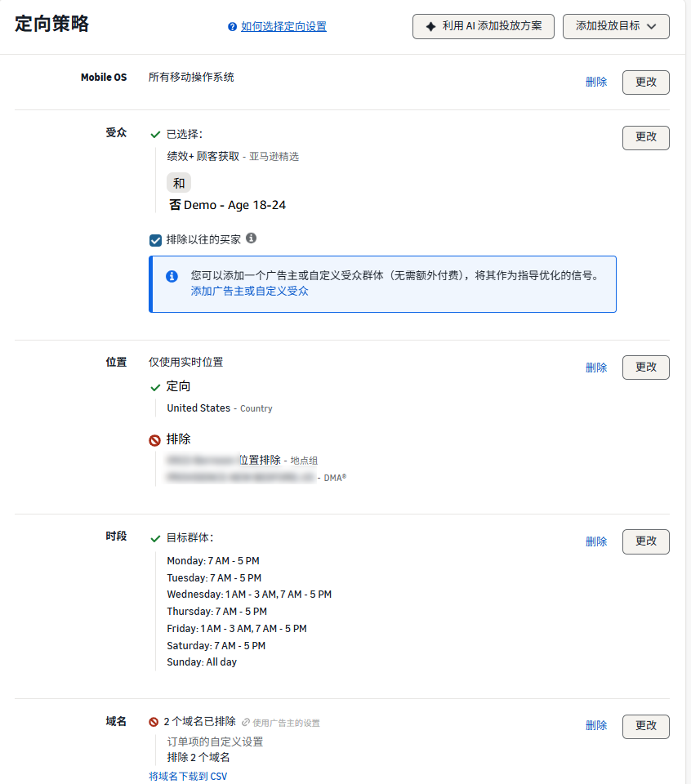Open the 添加广告主或自定义受众 link
The height and width of the screenshot is (784, 691).
tap(249, 291)
